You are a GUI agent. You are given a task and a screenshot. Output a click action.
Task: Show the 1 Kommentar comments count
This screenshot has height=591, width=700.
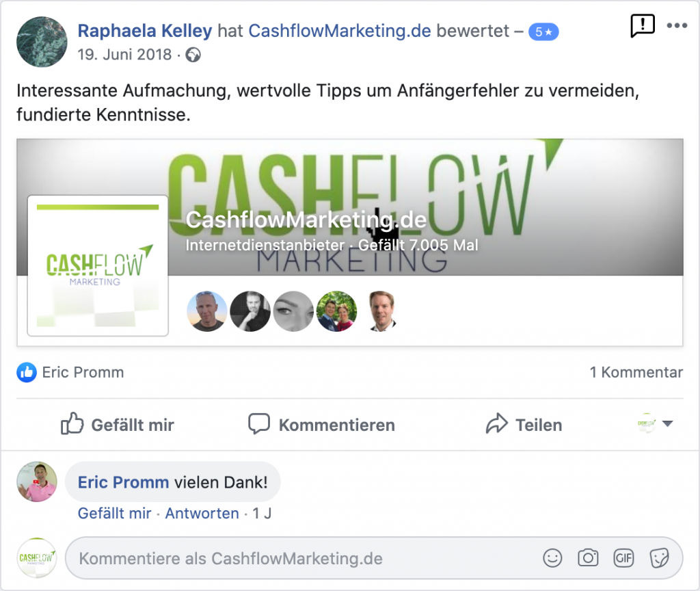[636, 372]
